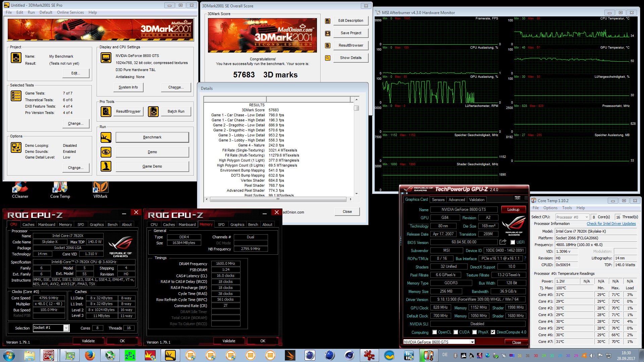The height and width of the screenshot is (362, 644).
Task: Click the joystick Game Demo icon
Action: 106,166
